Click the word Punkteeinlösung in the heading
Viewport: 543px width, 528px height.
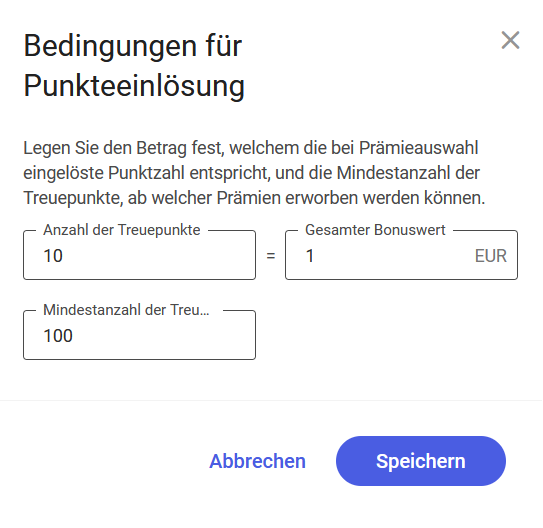tap(134, 86)
